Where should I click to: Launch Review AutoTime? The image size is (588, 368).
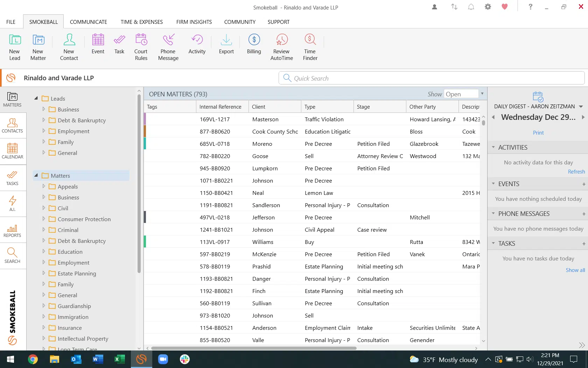pyautogui.click(x=281, y=47)
